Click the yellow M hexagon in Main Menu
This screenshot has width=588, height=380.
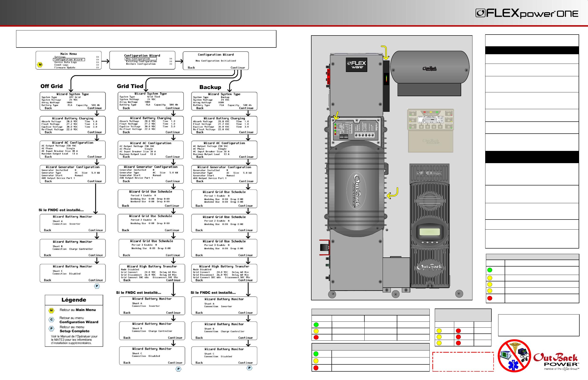40,65
